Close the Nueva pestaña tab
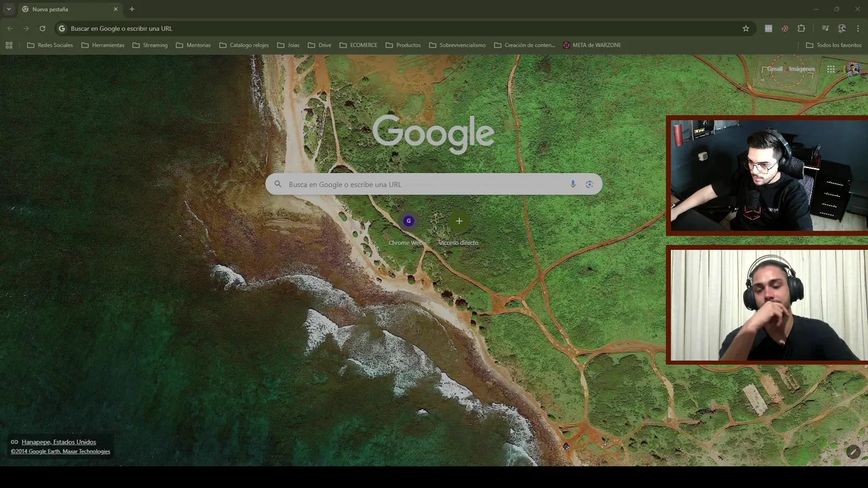The height and width of the screenshot is (488, 868). coord(115,9)
